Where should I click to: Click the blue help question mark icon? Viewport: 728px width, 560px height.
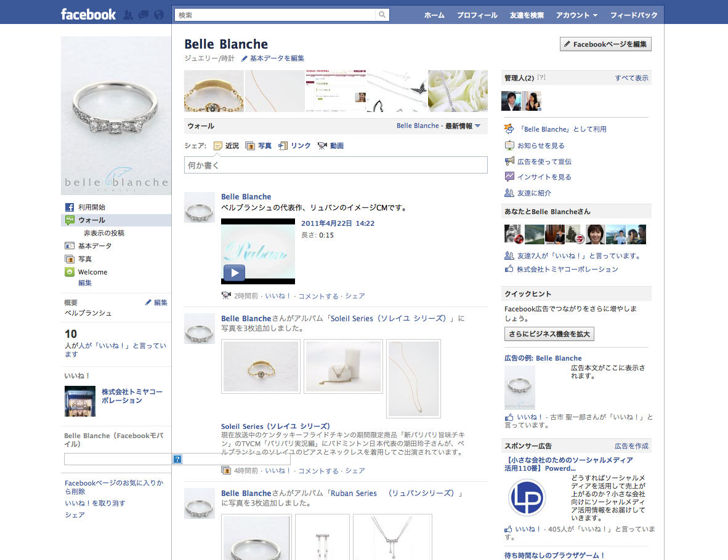point(177,459)
